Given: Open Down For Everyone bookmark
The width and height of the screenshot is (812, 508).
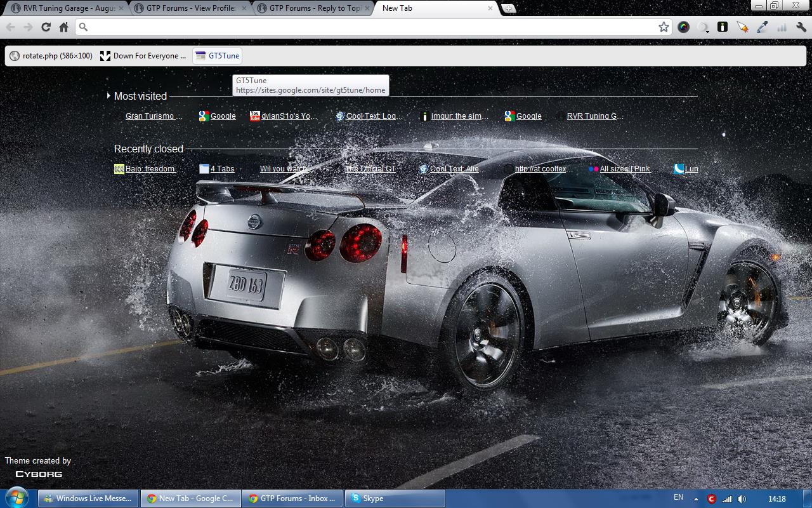Looking at the screenshot, I should (143, 56).
